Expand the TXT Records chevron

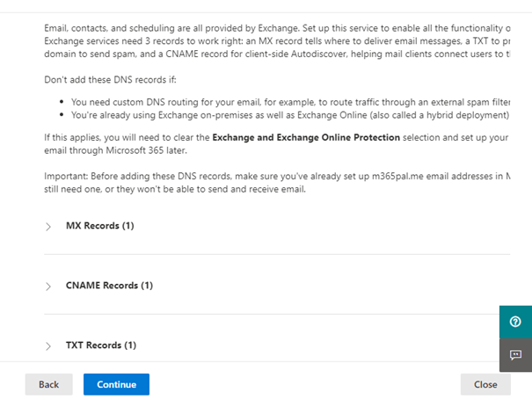tap(48, 346)
